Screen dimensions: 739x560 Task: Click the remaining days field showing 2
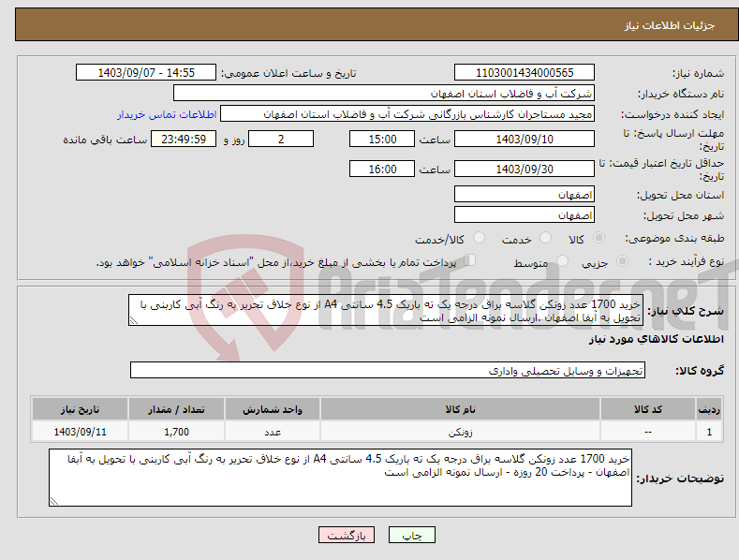(x=281, y=139)
